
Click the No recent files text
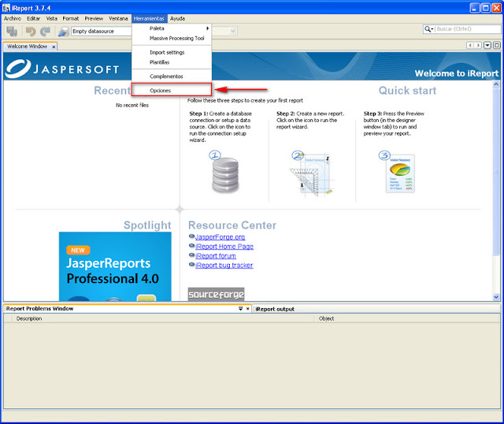point(132,105)
